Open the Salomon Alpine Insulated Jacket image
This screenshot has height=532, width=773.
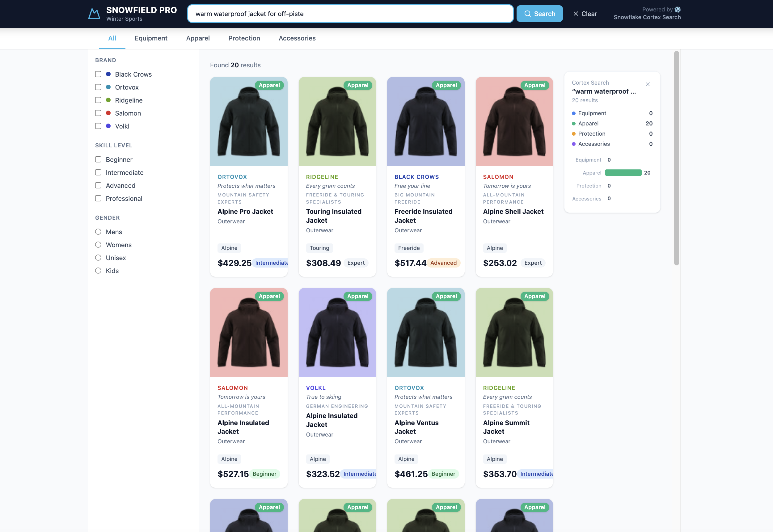point(249,333)
